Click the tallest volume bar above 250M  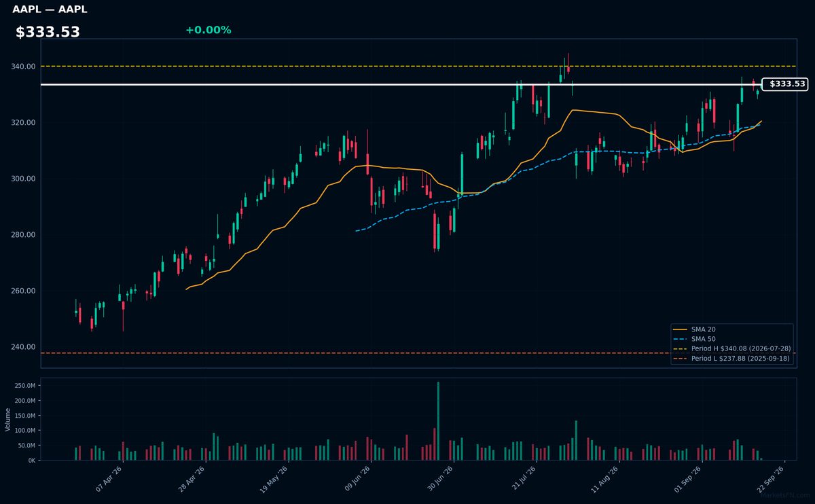(x=438, y=421)
